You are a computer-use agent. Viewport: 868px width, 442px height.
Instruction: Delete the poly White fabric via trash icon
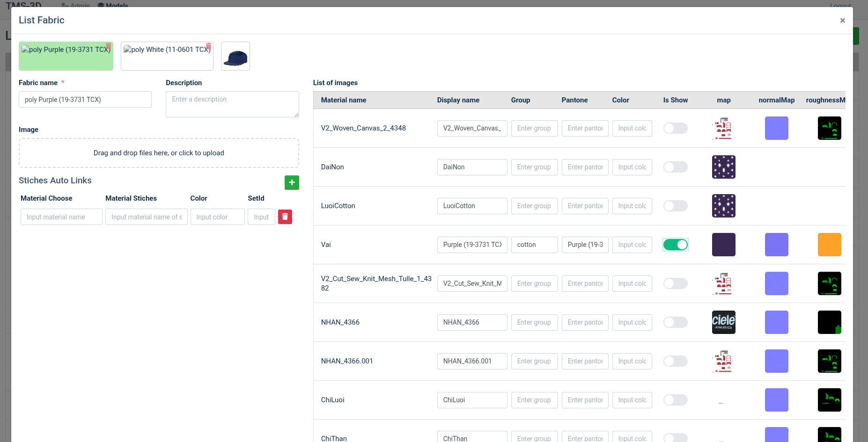tap(209, 46)
